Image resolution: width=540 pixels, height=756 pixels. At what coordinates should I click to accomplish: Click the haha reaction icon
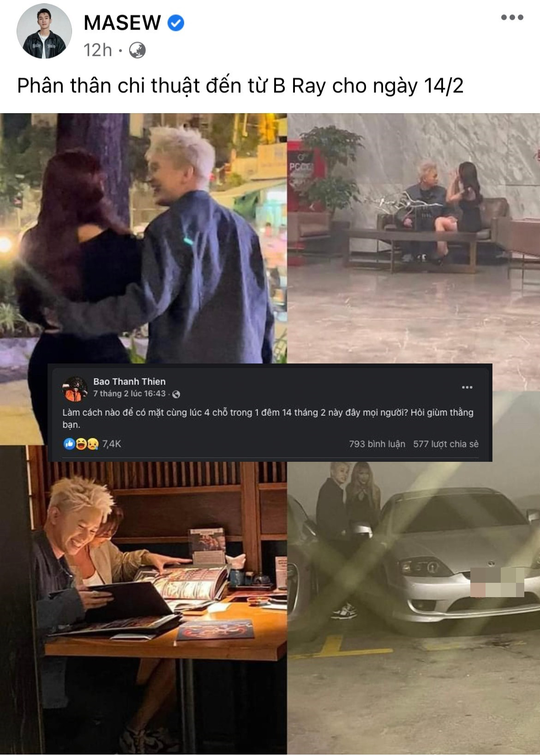click(x=81, y=444)
